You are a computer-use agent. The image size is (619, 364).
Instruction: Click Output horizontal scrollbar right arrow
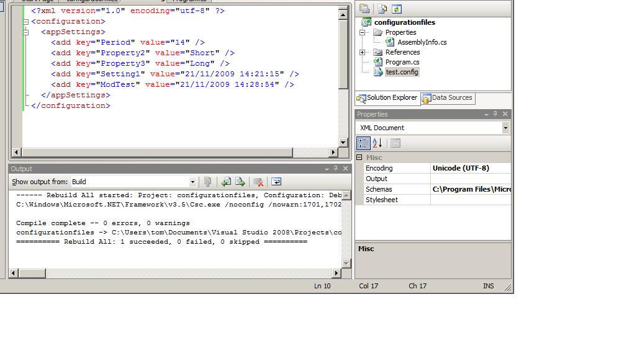coord(337,273)
